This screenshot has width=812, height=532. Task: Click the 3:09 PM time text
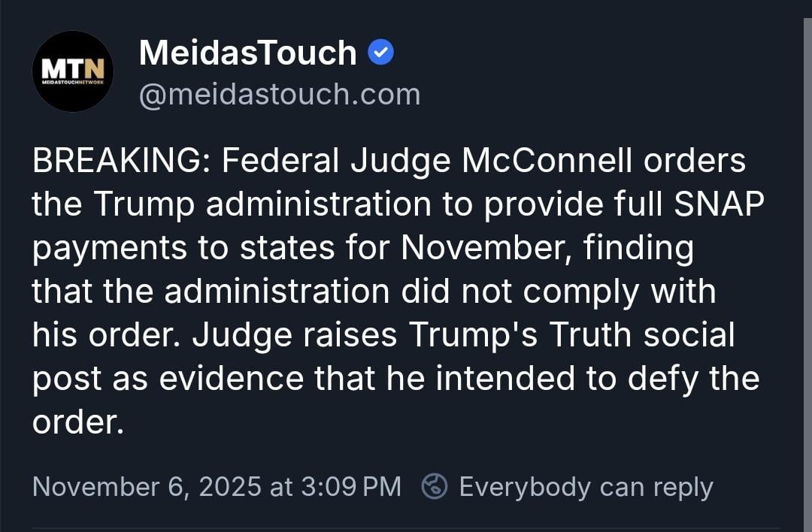point(350,487)
